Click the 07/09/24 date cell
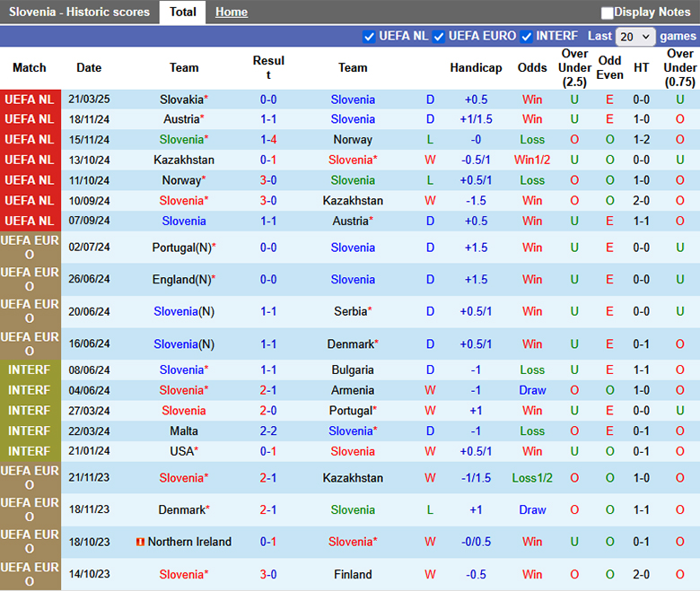This screenshot has height=591, width=700. [89, 221]
